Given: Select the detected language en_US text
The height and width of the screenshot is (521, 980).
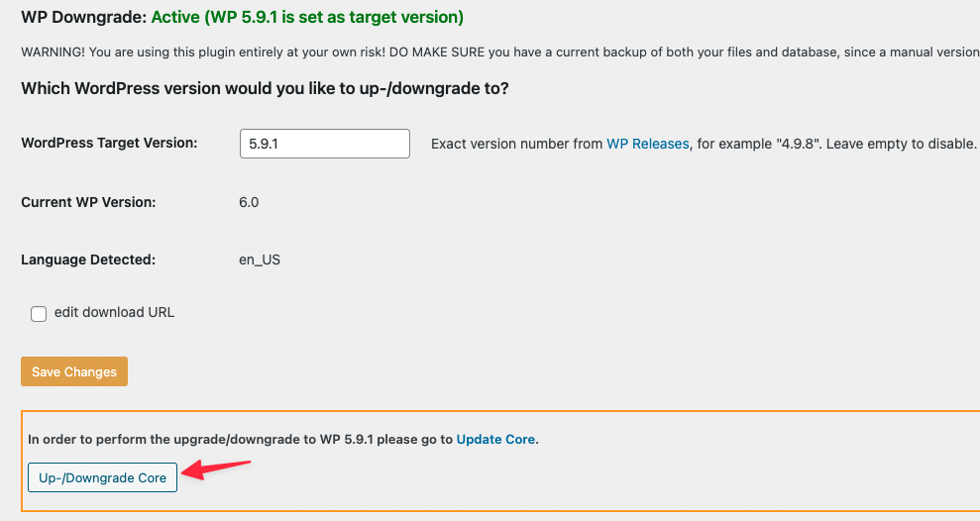Looking at the screenshot, I should [x=260, y=260].
